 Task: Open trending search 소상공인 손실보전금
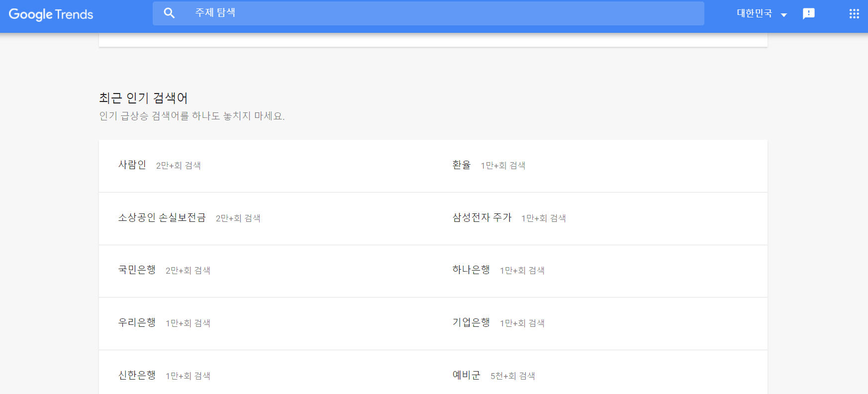pyautogui.click(x=162, y=217)
